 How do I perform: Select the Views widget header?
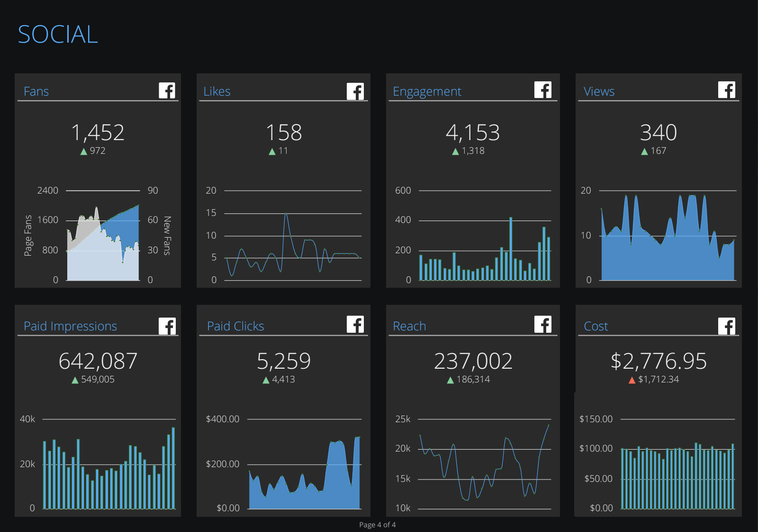pos(598,91)
